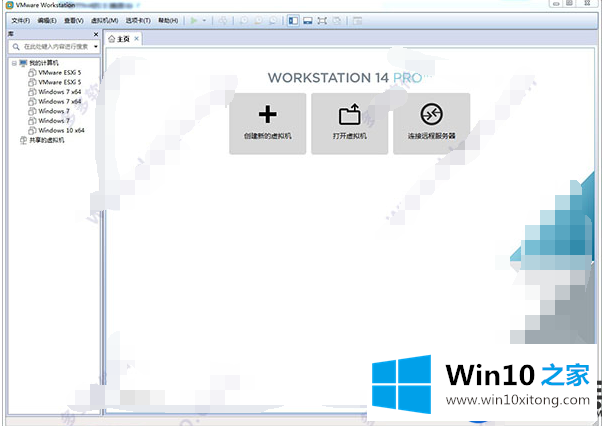The width and height of the screenshot is (602, 426).
Task: Select the Windows 10 x64 virtual machine
Action: 61,130
